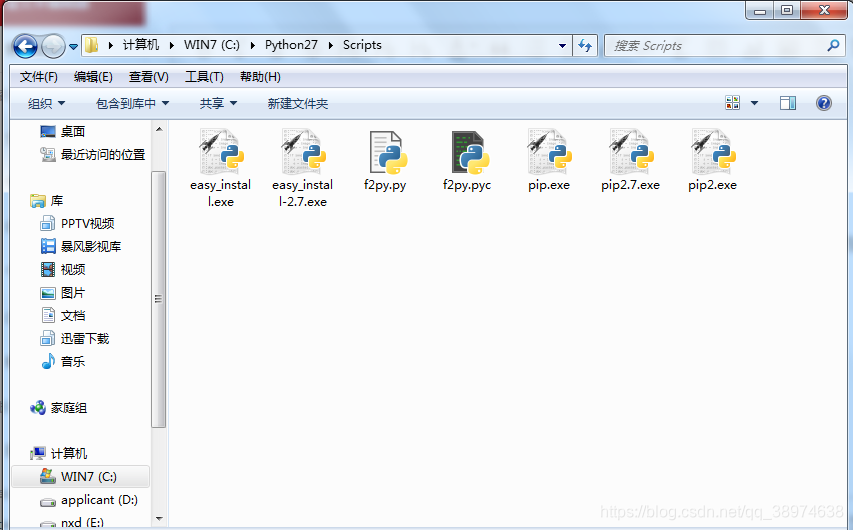The image size is (853, 530).
Task: Open the 查看(V) menu
Action: click(149, 77)
